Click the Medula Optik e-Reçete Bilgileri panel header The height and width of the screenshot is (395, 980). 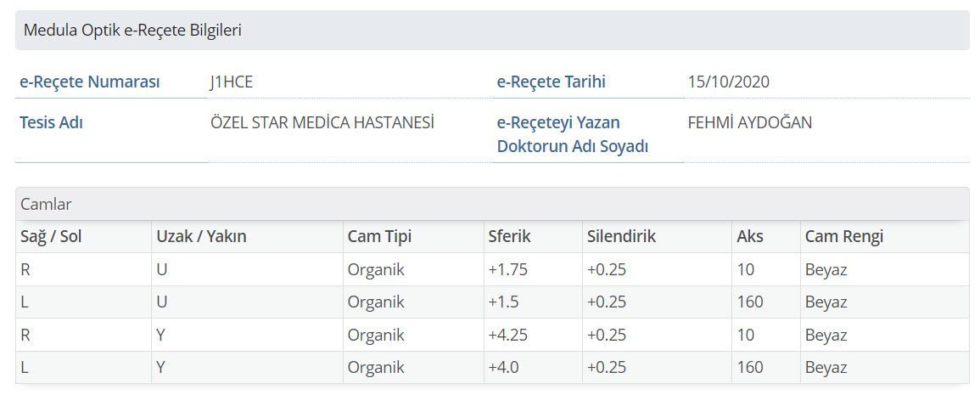[x=133, y=31]
